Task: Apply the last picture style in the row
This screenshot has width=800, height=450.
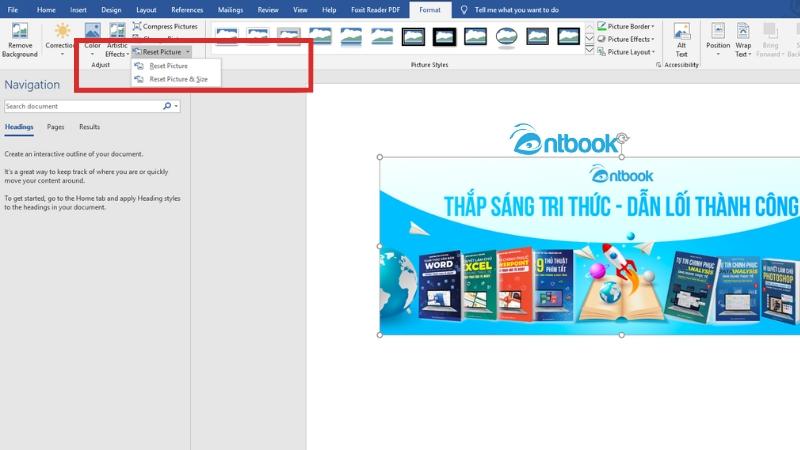Action: 568,37
